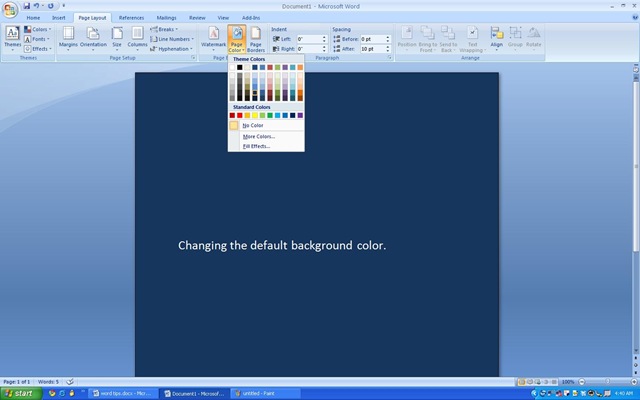
Task: Open Fill Effects dialog
Action: [266, 146]
